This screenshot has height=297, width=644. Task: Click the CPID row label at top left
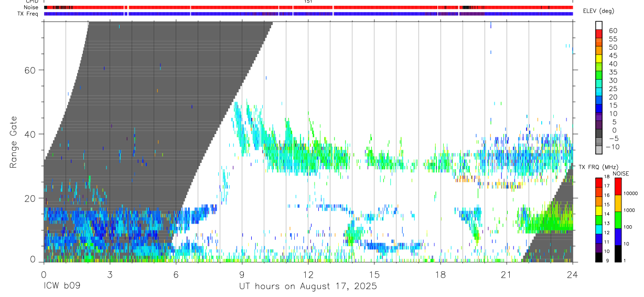[x=31, y=2]
